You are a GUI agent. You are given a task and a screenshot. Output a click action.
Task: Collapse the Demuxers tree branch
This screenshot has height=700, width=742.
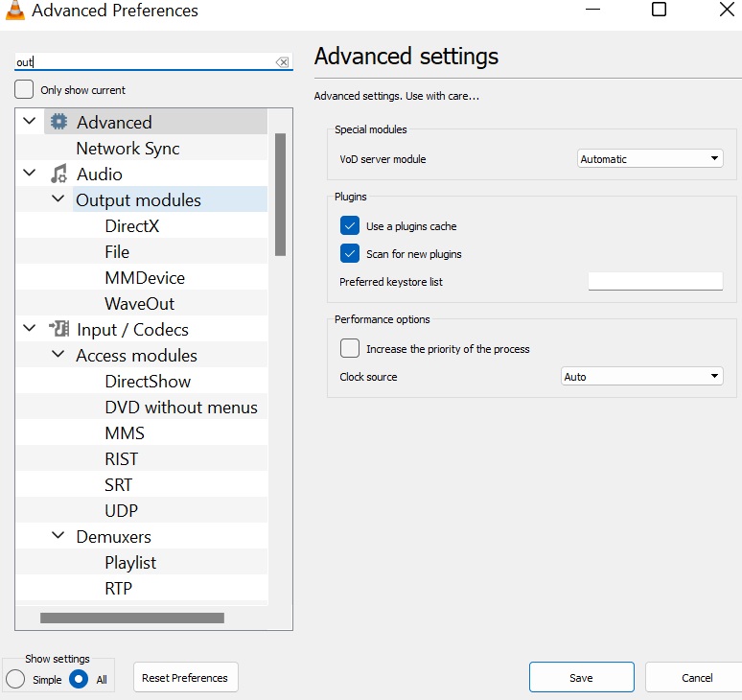click(58, 536)
